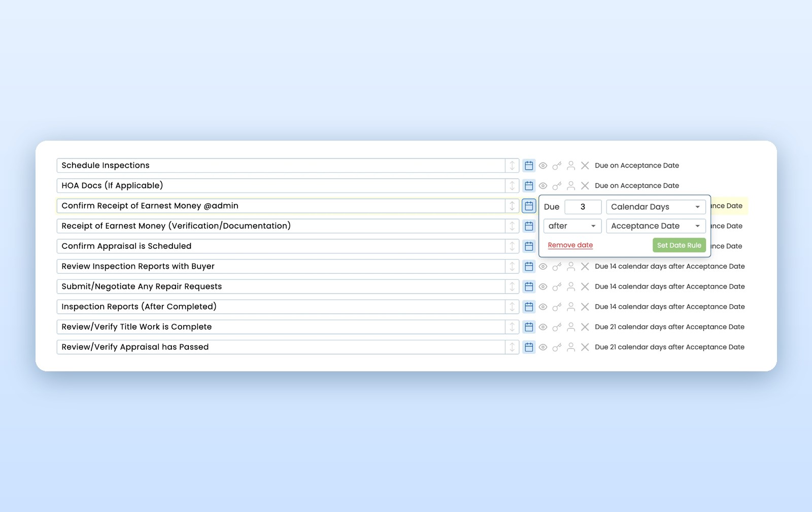Click reorder handle on Schedule Inspections row

click(512, 166)
